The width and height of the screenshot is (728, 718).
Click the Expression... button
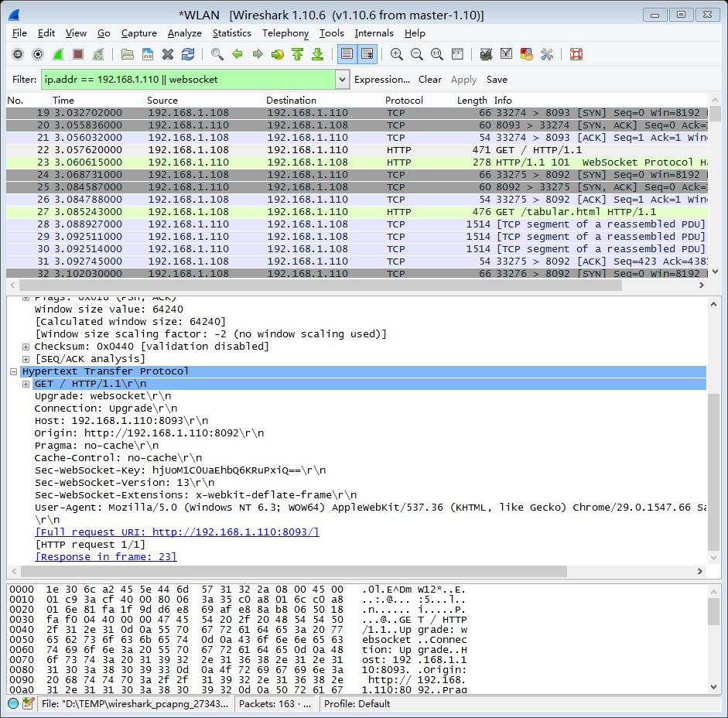(x=381, y=80)
